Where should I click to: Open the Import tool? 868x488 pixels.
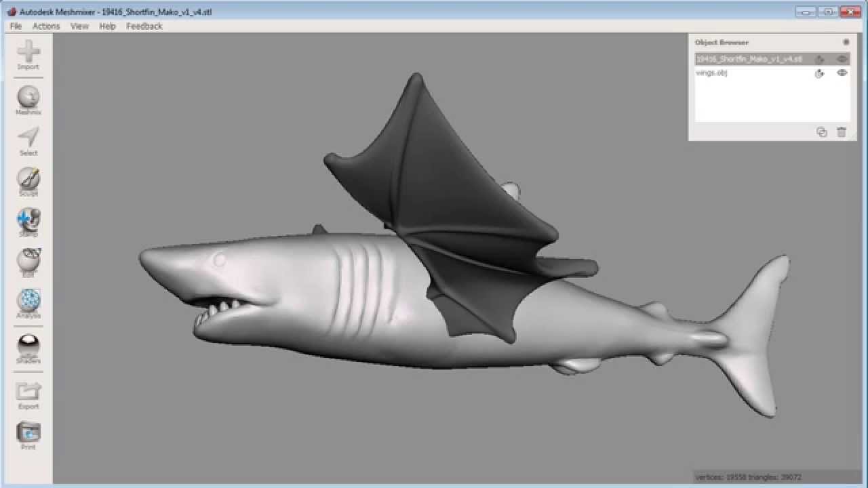coord(28,56)
